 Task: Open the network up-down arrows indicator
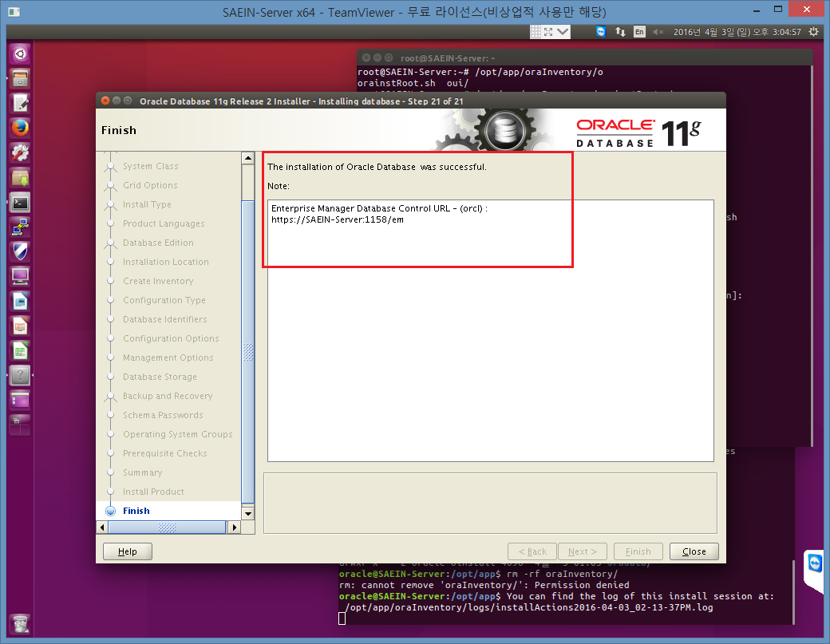(620, 32)
